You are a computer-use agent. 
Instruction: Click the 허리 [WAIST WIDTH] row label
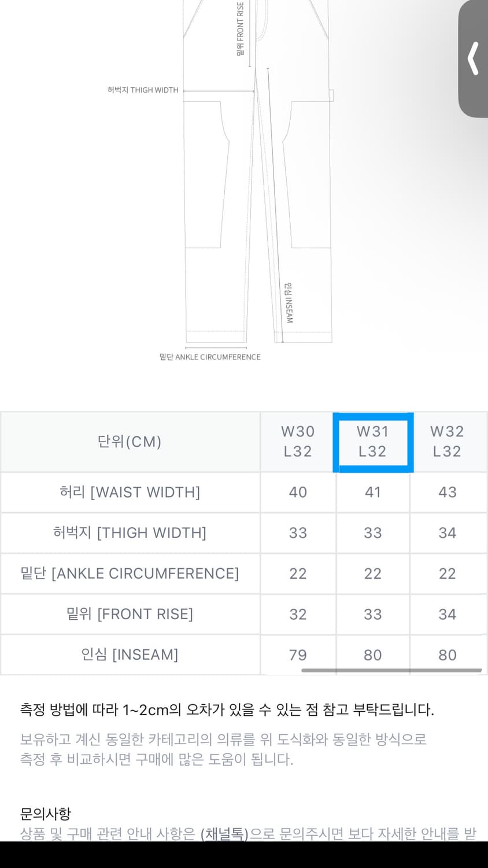(x=130, y=492)
